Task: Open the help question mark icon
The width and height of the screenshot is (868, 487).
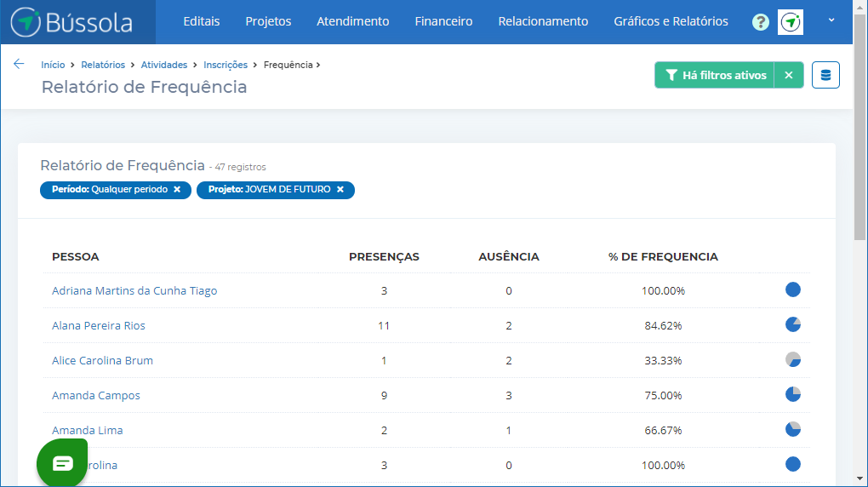Action: pos(761,22)
